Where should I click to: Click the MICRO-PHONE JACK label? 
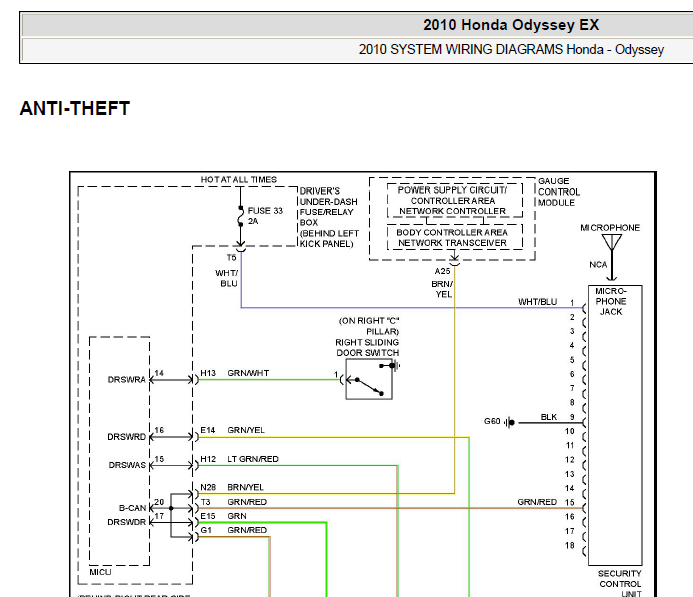pyautogui.click(x=611, y=301)
